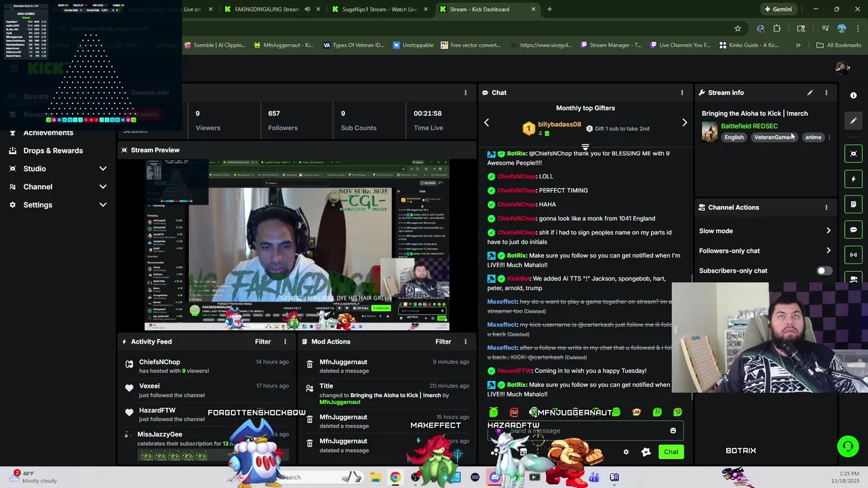Open Chrome extensions puzzle icon

point(777,28)
